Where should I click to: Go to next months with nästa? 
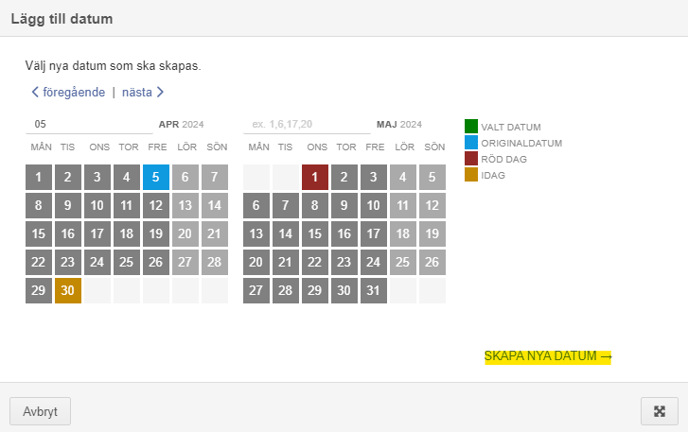click(143, 92)
